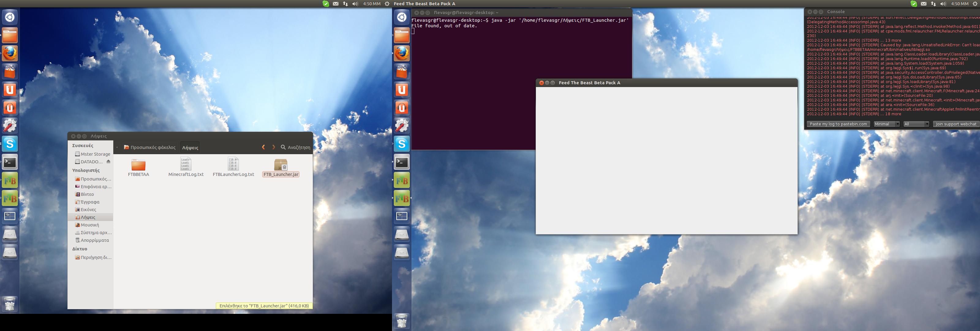Open clock showing 4:50 MM on left panel
The height and width of the screenshot is (331, 980).
click(x=371, y=3)
